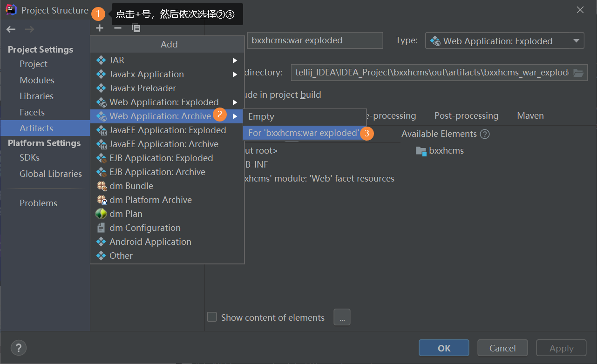The image size is (597, 364).
Task: Click the dialog help question mark icon
Action: [x=19, y=348]
